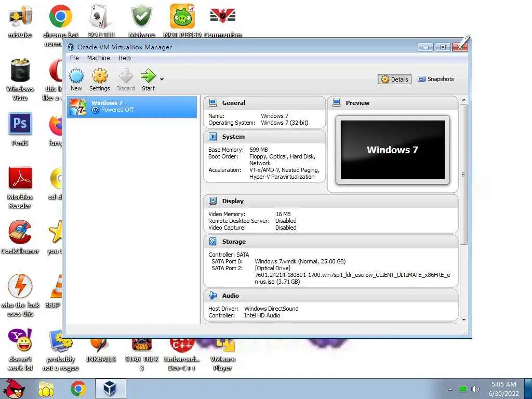Viewport: 532px width, 399px height.
Task: Click the Angry Bird start button on taskbar
Action: (x=15, y=389)
